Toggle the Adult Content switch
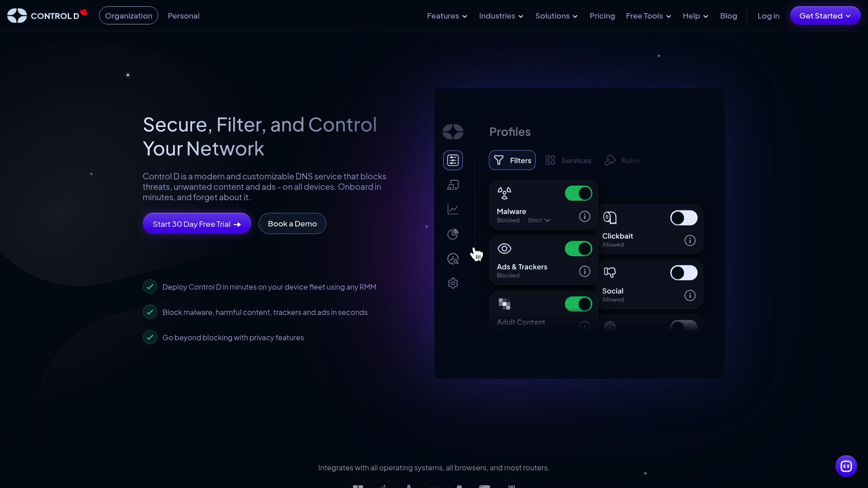868x488 pixels. [x=578, y=304]
